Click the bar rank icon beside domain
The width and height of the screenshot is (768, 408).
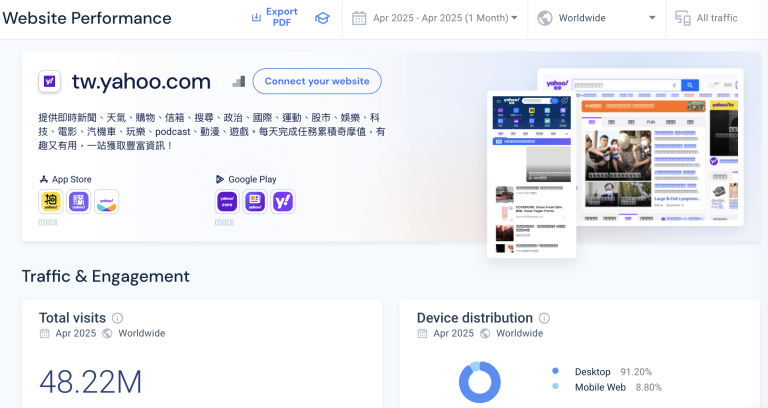(239, 81)
